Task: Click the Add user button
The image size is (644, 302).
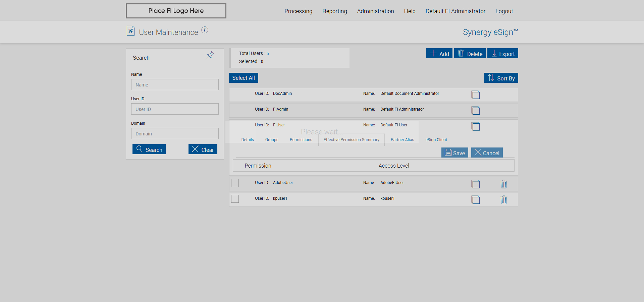Action: [439, 53]
